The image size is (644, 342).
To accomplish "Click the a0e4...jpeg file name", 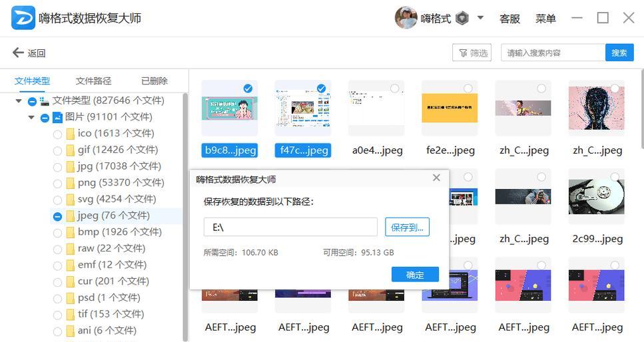I will [377, 150].
